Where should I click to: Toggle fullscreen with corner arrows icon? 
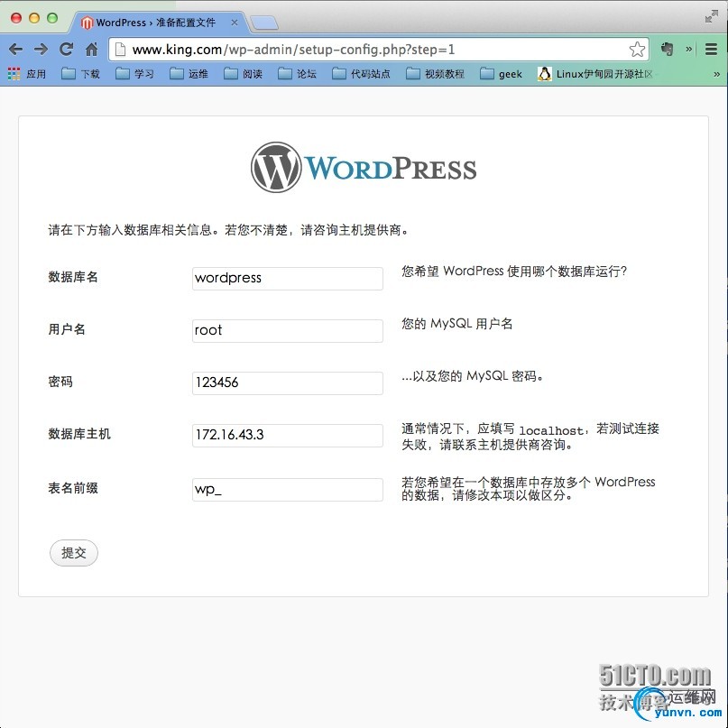(x=711, y=17)
